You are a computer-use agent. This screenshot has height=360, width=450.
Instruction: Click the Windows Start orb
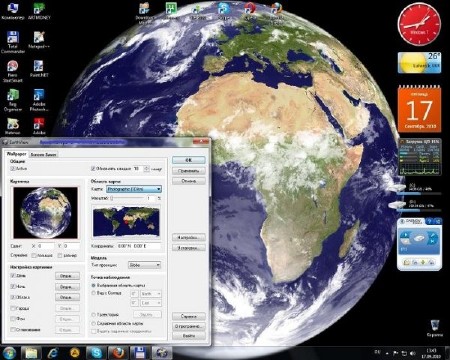9,353
